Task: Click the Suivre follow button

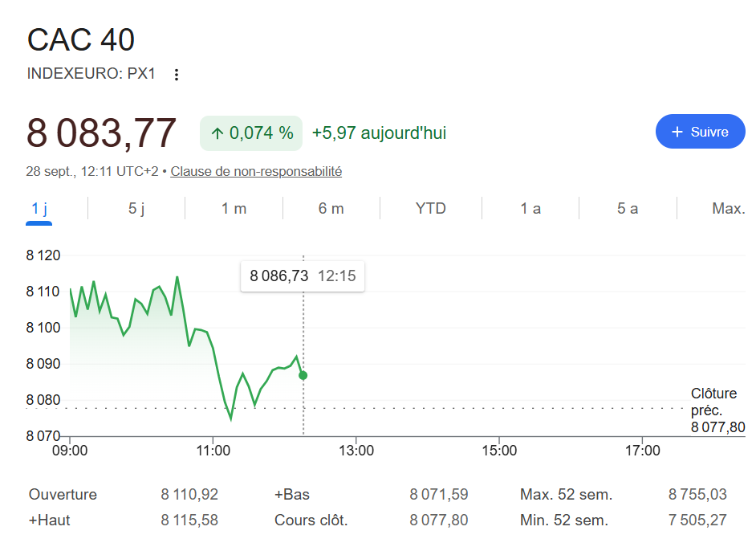Action: tap(700, 131)
